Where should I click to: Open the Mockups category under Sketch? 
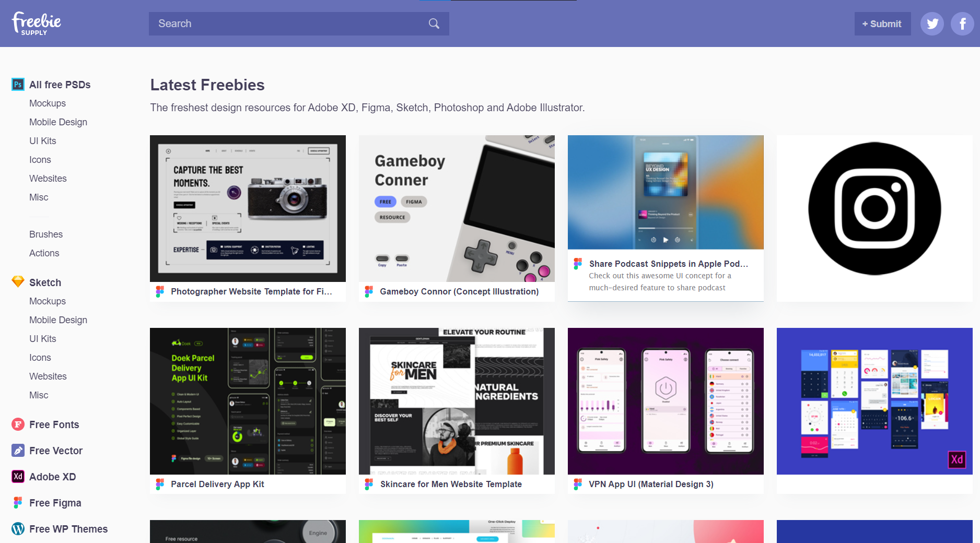coord(48,301)
